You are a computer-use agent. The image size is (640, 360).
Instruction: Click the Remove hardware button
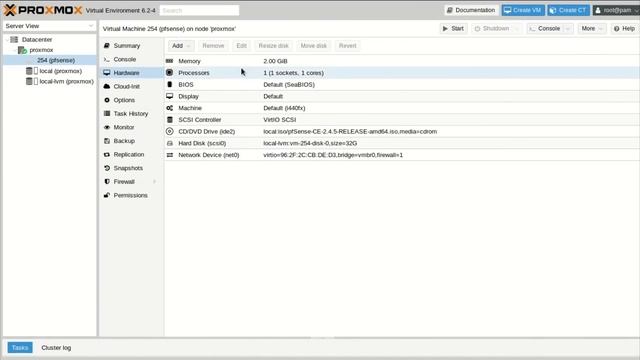pos(213,46)
